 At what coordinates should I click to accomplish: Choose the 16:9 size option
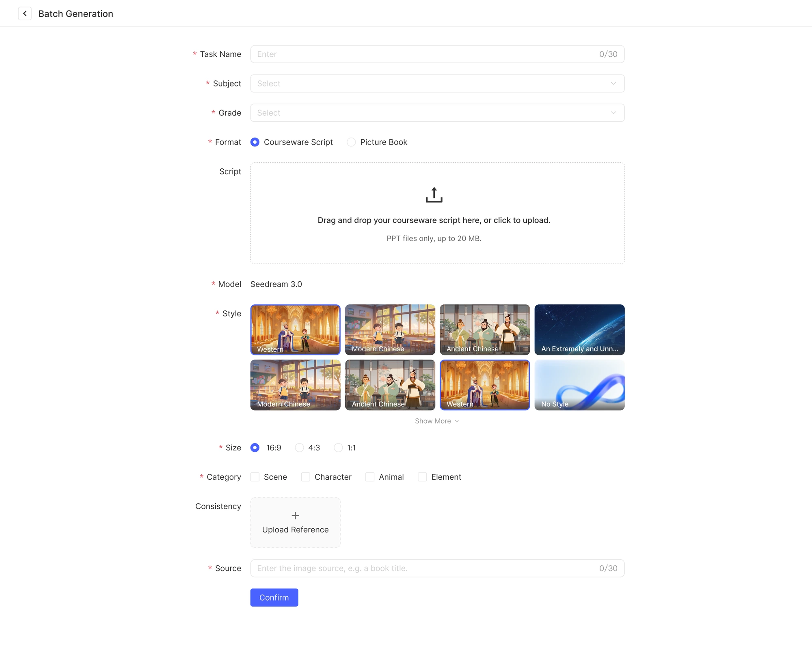(x=266, y=448)
